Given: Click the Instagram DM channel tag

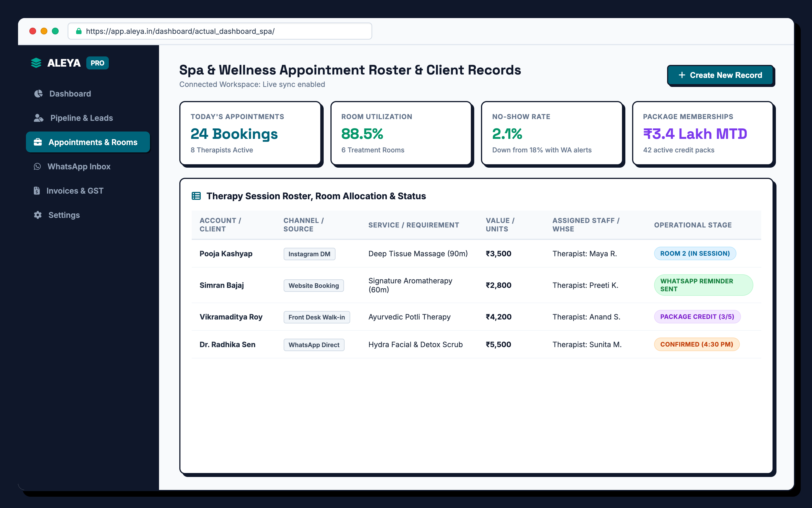Looking at the screenshot, I should click(x=309, y=254).
